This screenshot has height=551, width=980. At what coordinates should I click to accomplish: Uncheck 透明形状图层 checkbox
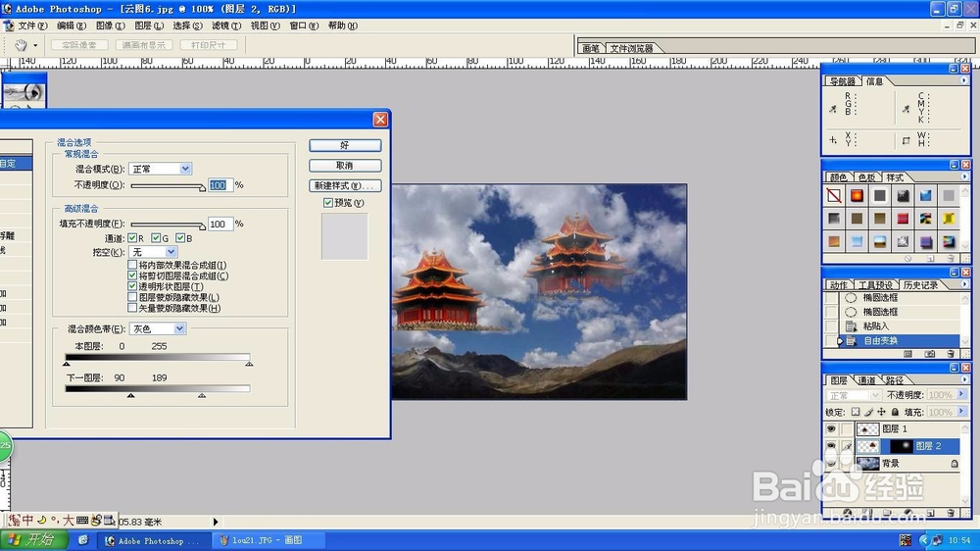click(132, 286)
